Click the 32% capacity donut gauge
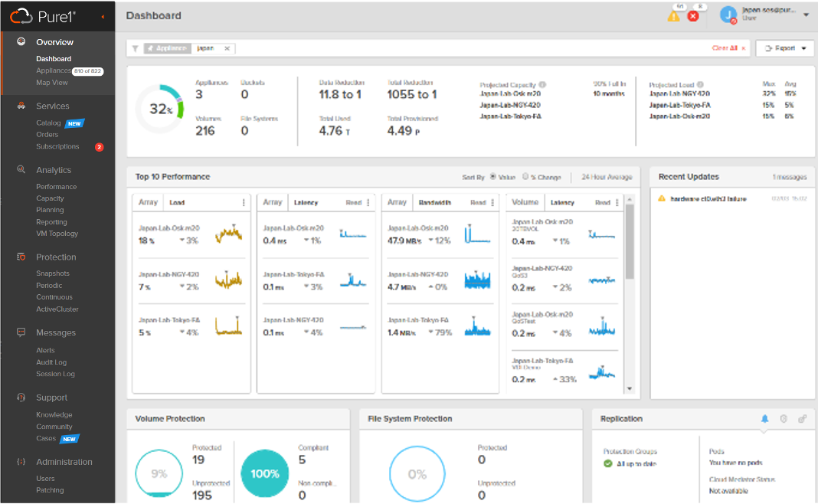Viewport: 818px width, 504px height. [159, 109]
